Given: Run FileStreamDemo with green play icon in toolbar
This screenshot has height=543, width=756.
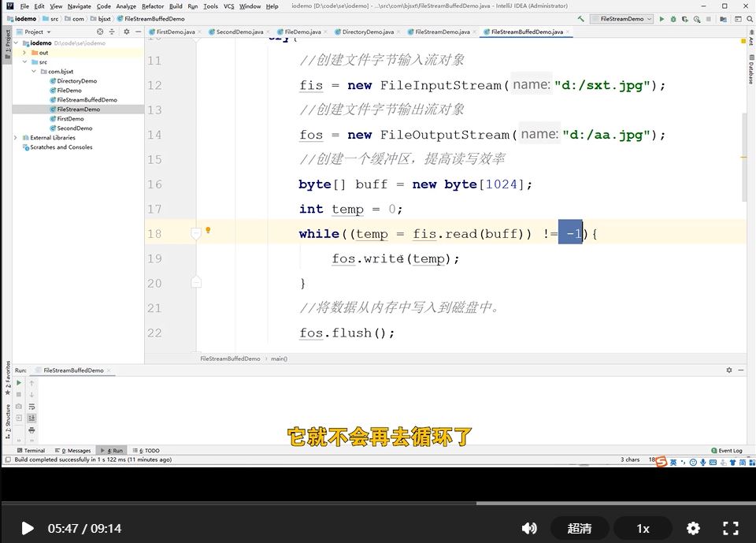Looking at the screenshot, I should tap(662, 19).
